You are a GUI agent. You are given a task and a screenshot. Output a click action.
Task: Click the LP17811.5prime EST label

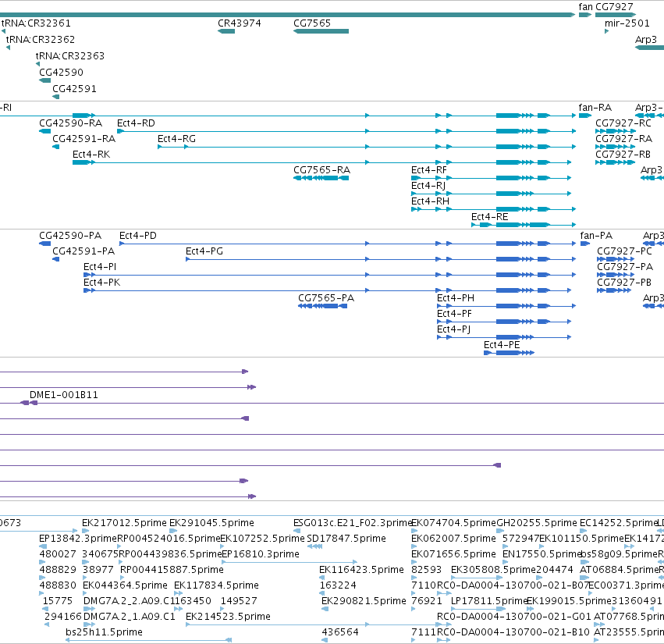pyautogui.click(x=489, y=601)
